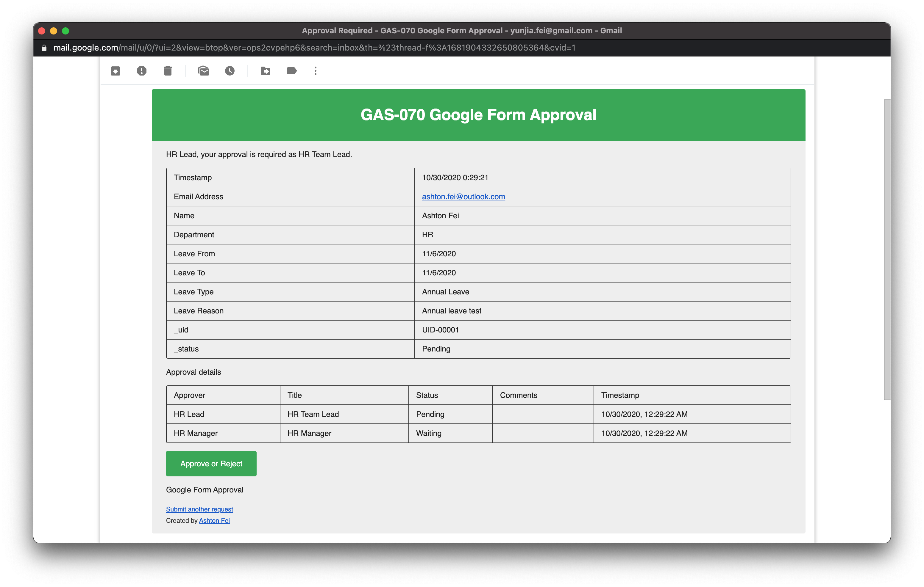This screenshot has height=587, width=924.
Task: Snooze the email with clock icon
Action: 230,71
